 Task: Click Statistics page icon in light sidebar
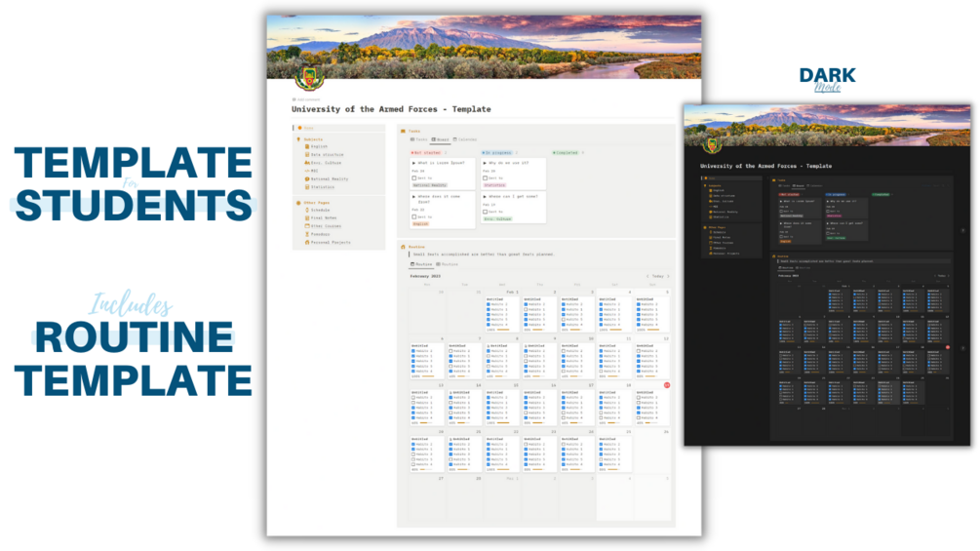tap(307, 187)
